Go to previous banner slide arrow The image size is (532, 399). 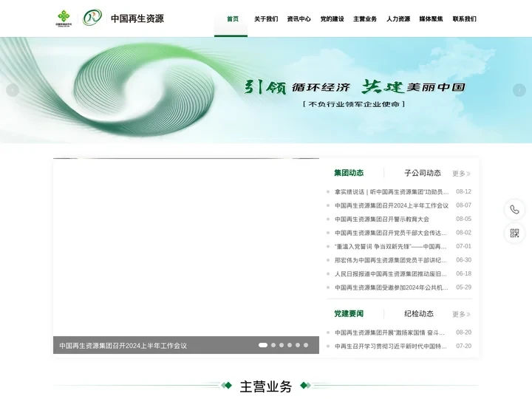[x=13, y=90]
